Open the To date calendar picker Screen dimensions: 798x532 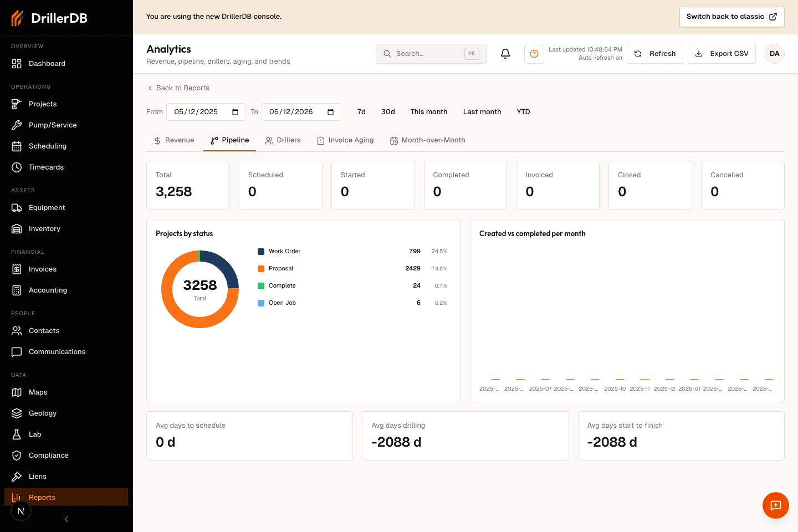click(x=330, y=112)
